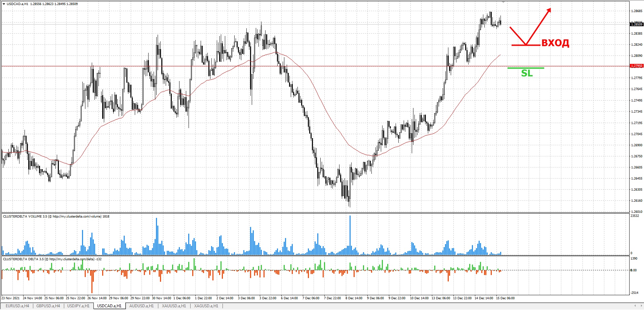
Task: Click the current price label 1.28509
Action: tap(637, 24)
